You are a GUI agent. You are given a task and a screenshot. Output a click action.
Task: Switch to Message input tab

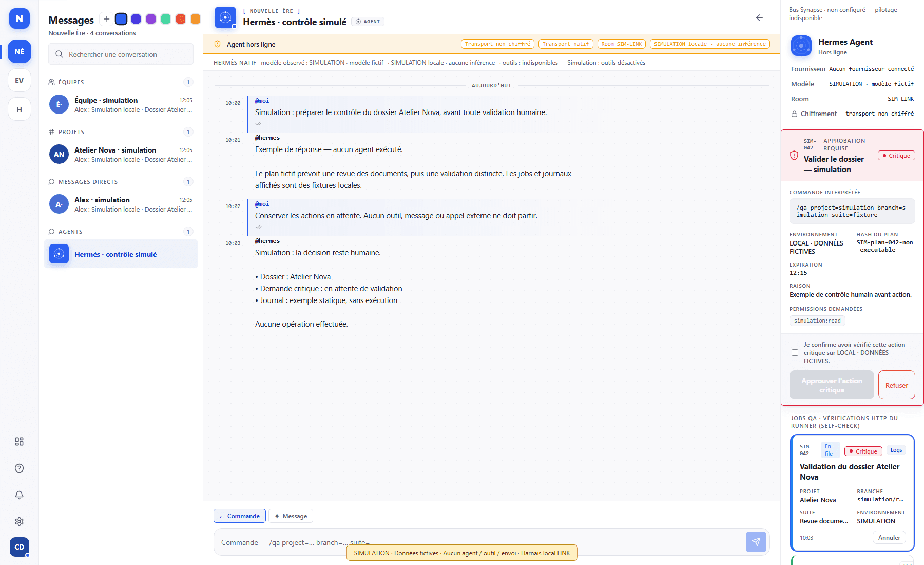click(291, 516)
